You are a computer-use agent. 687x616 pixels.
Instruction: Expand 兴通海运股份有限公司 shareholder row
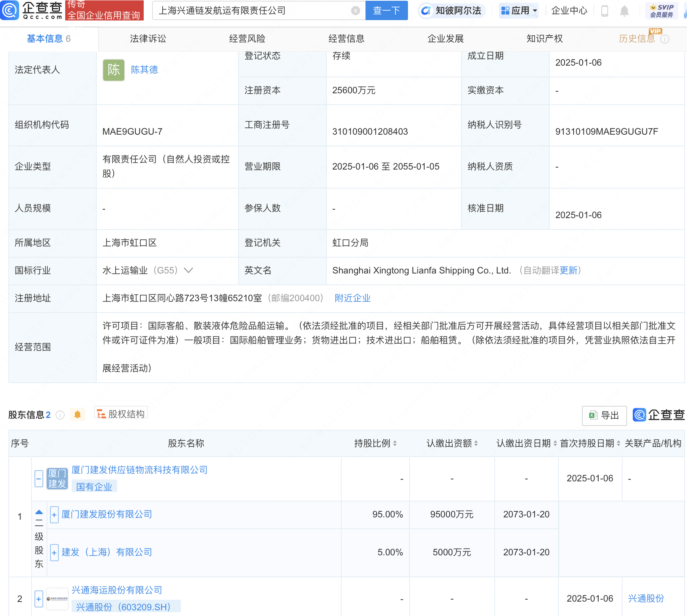(x=39, y=599)
